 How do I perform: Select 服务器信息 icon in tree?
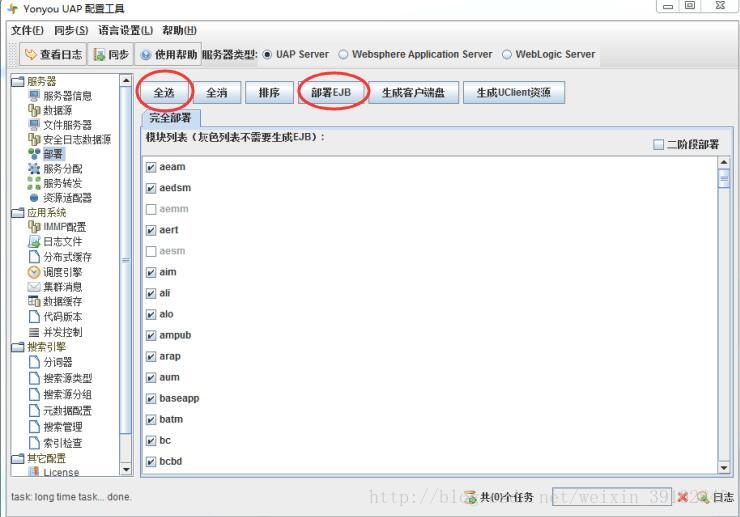click(x=34, y=96)
